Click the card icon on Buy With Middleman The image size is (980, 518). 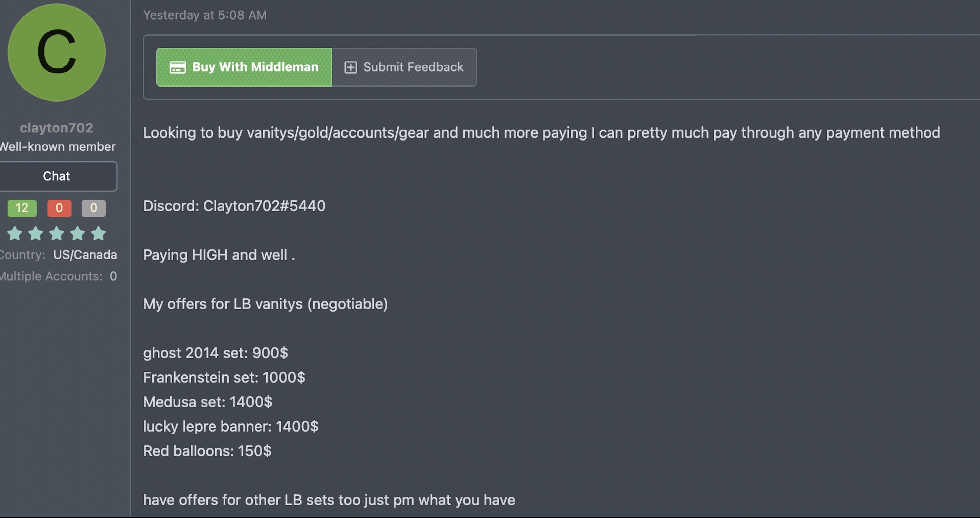click(x=177, y=67)
